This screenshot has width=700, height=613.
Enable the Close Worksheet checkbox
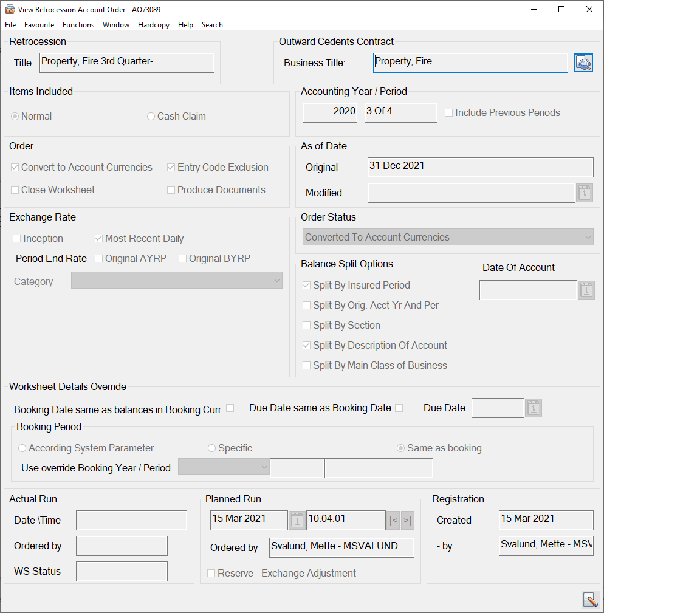pyautogui.click(x=15, y=190)
